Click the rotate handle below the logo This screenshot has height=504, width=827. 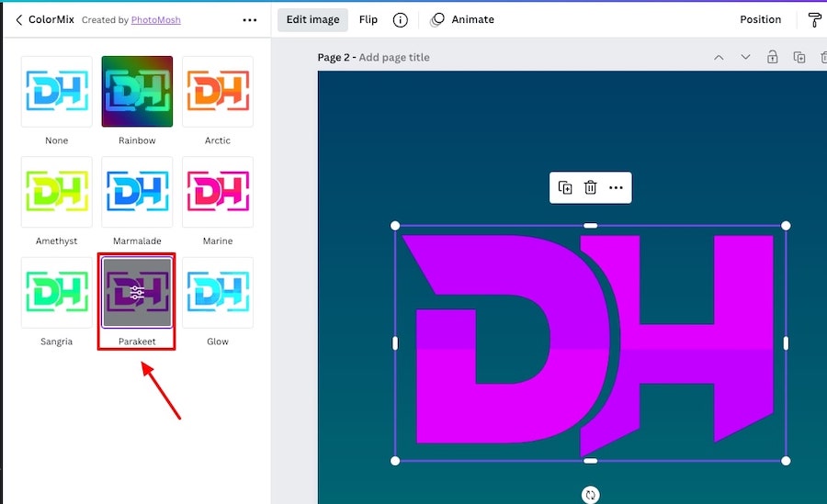click(591, 495)
